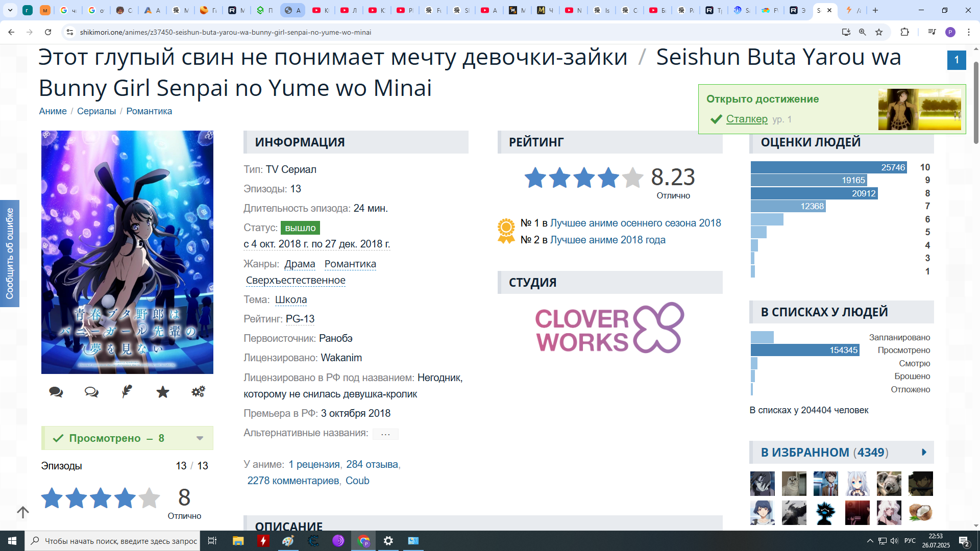Viewport: 980px width, 551px height.
Task: Open Chrome extensions puzzle icon
Action: 904,32
